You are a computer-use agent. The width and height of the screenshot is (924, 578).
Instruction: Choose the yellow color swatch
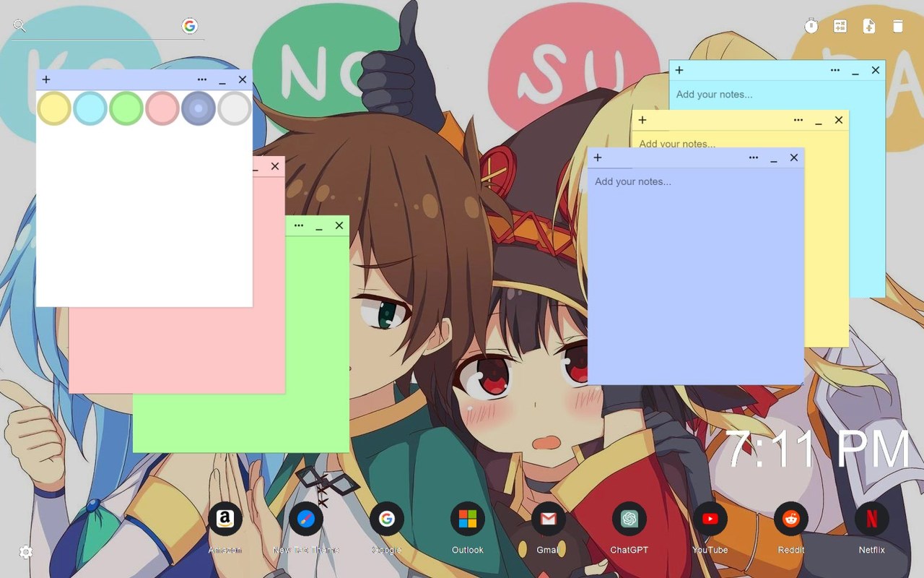[54, 108]
